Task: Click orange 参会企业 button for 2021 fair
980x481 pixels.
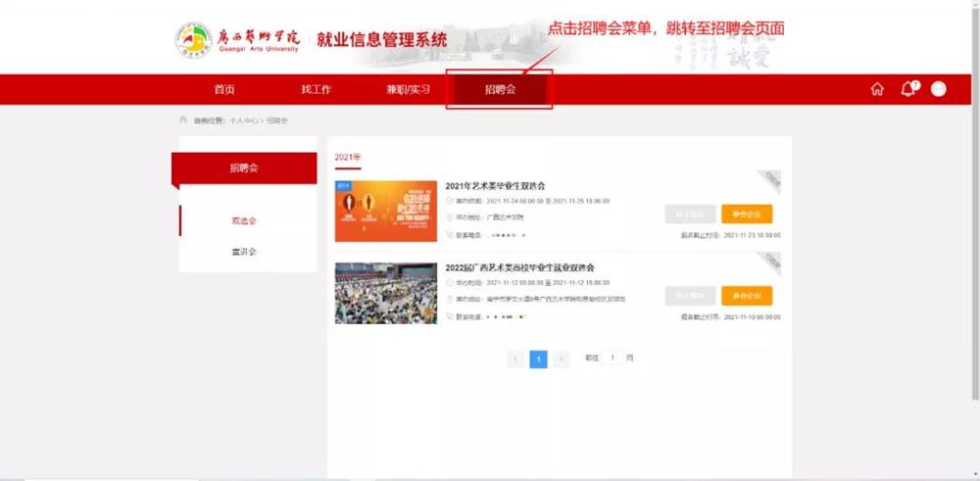Action: point(747,215)
